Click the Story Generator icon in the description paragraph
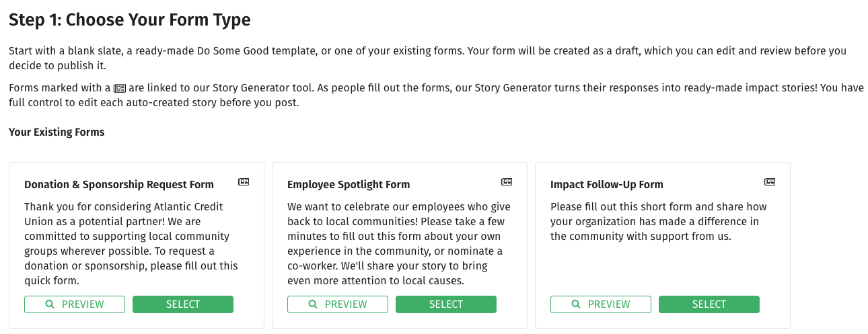Screen dimensions: 868x334 [120, 88]
